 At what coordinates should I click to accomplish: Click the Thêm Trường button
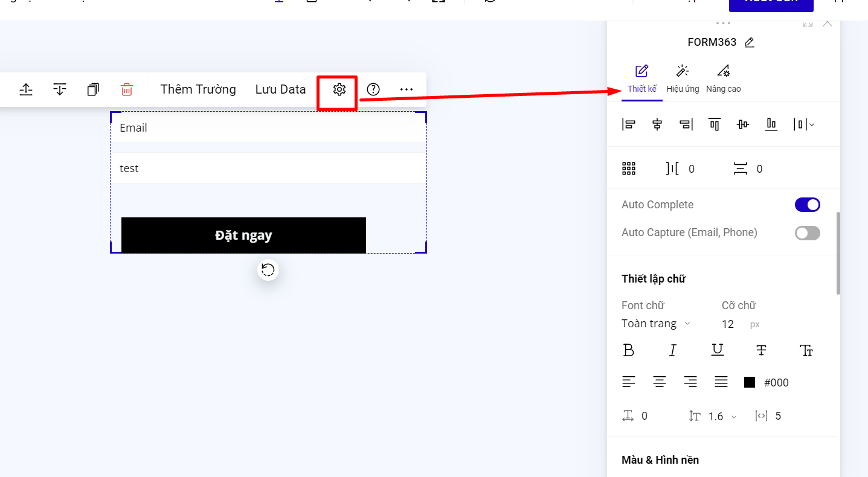198,89
